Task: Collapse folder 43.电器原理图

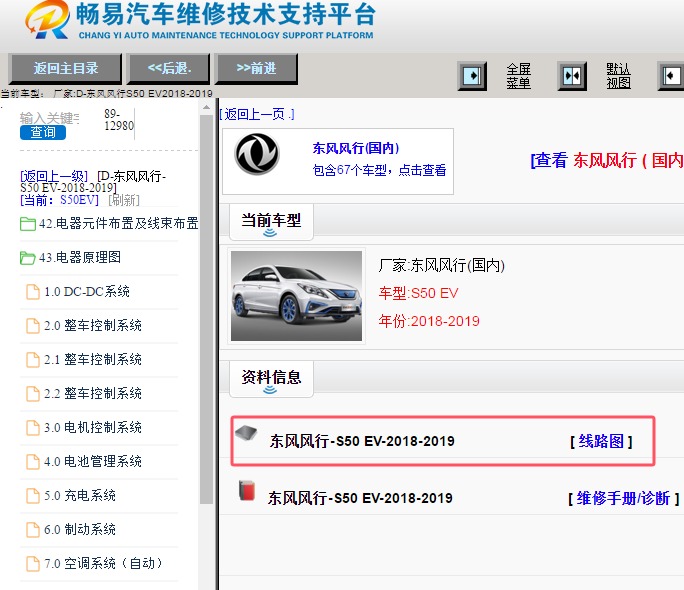Action: coord(80,257)
